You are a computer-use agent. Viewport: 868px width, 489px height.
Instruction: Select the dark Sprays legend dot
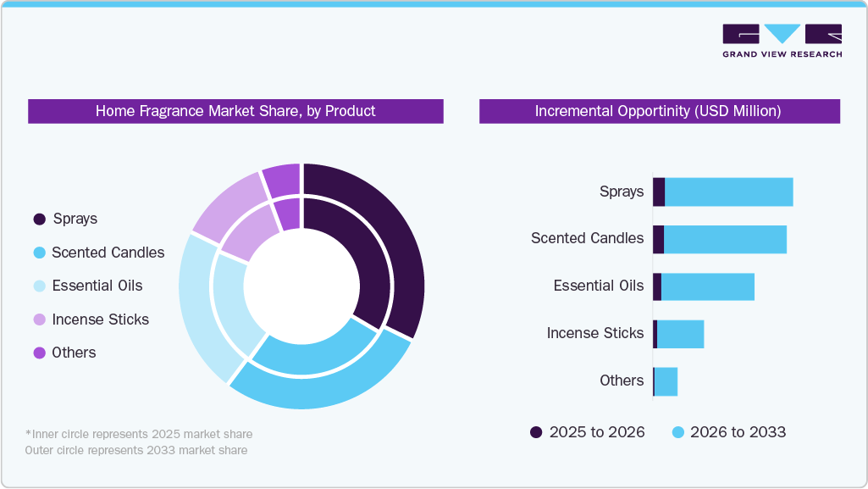point(37,219)
